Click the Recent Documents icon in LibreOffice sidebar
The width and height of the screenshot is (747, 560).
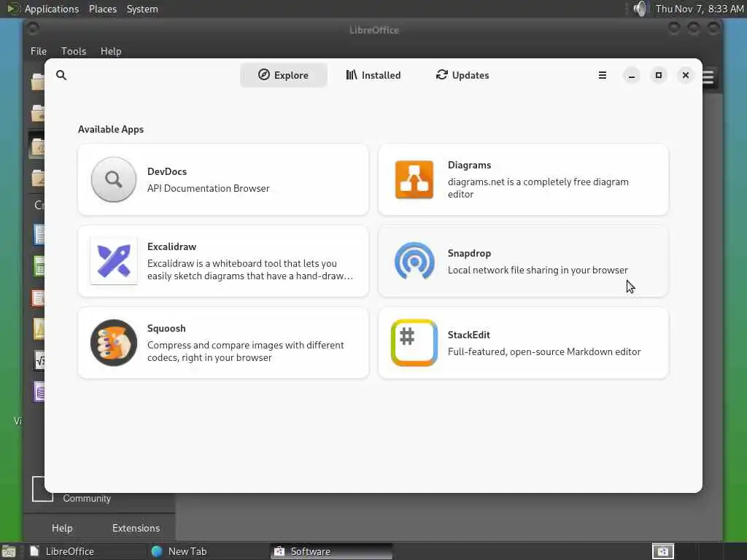pyautogui.click(x=37, y=147)
